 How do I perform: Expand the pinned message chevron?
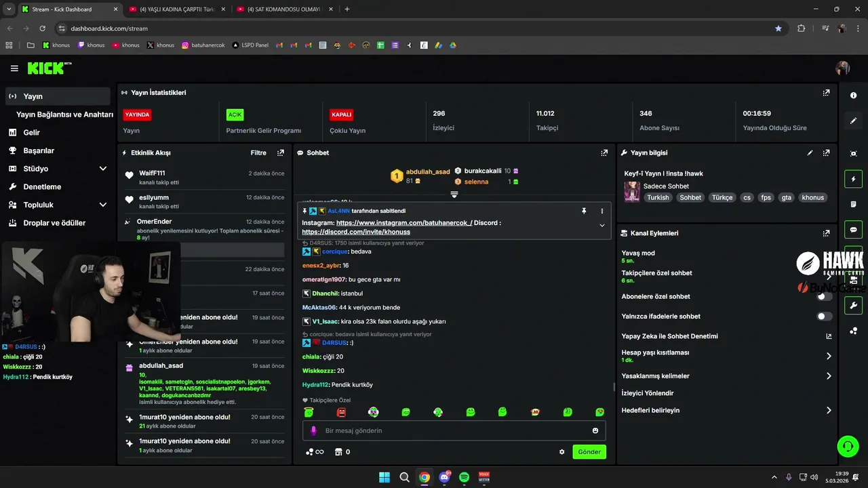(601, 226)
